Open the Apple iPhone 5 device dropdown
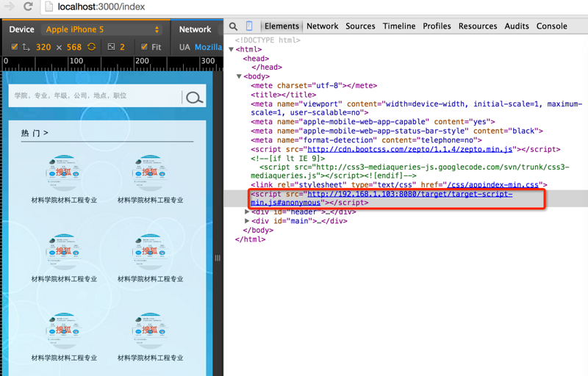Image resolution: width=588 pixels, height=376 pixels. [102, 29]
